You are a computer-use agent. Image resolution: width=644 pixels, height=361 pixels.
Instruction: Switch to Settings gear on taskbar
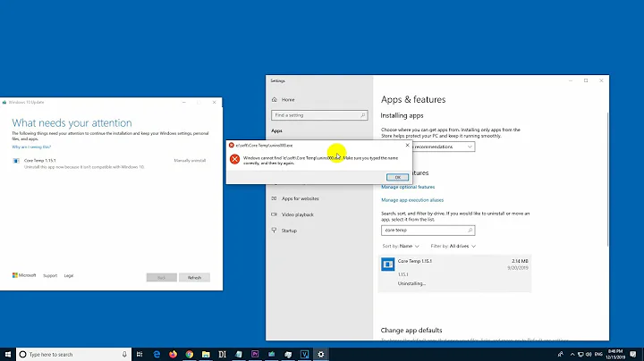(321, 354)
